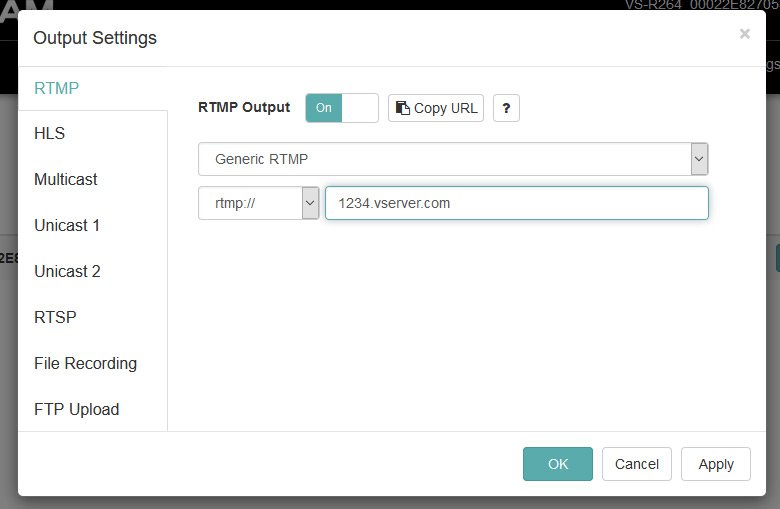Select the RTMP tab
Screen dimensions: 780x509
pyautogui.click(x=57, y=88)
